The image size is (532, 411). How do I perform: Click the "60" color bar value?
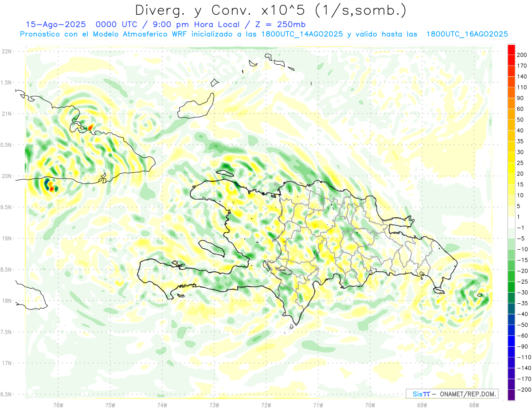(x=520, y=109)
